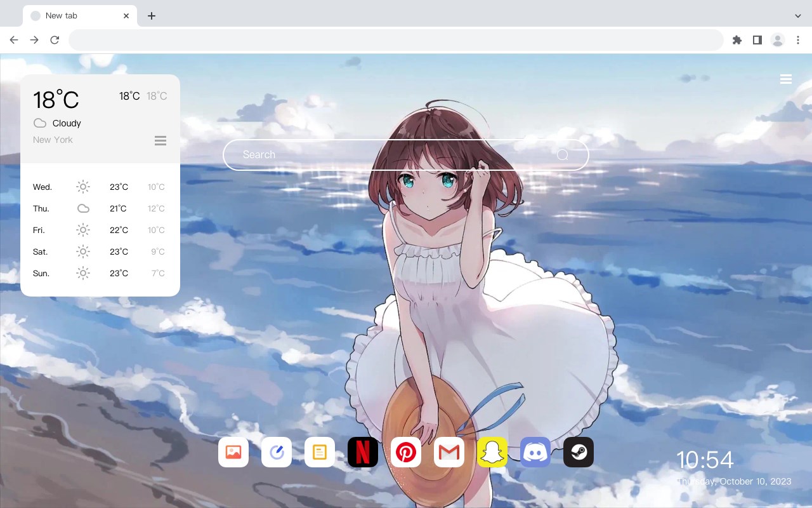Launch the Pinterest shortcut
The height and width of the screenshot is (508, 812).
(x=406, y=452)
